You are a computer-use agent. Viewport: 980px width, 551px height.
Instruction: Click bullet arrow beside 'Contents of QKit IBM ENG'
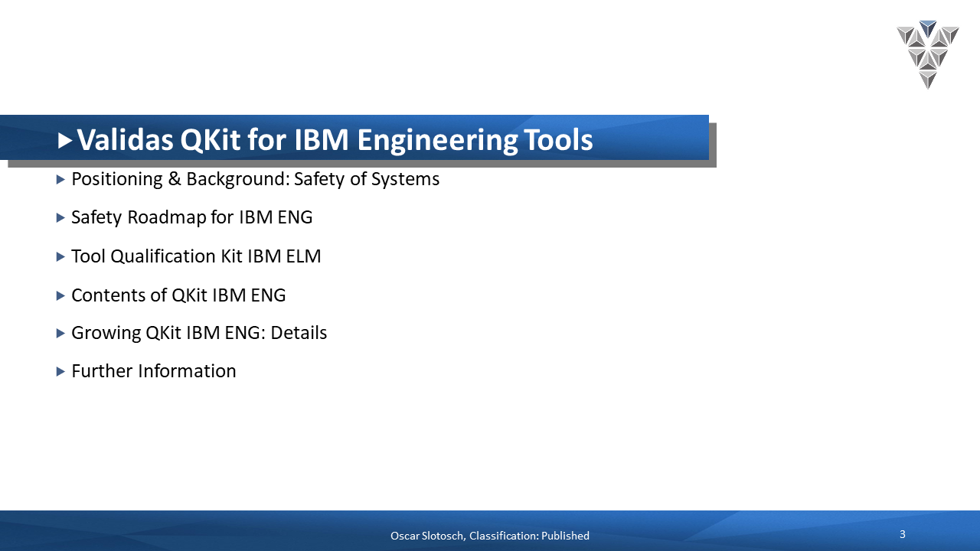click(61, 295)
